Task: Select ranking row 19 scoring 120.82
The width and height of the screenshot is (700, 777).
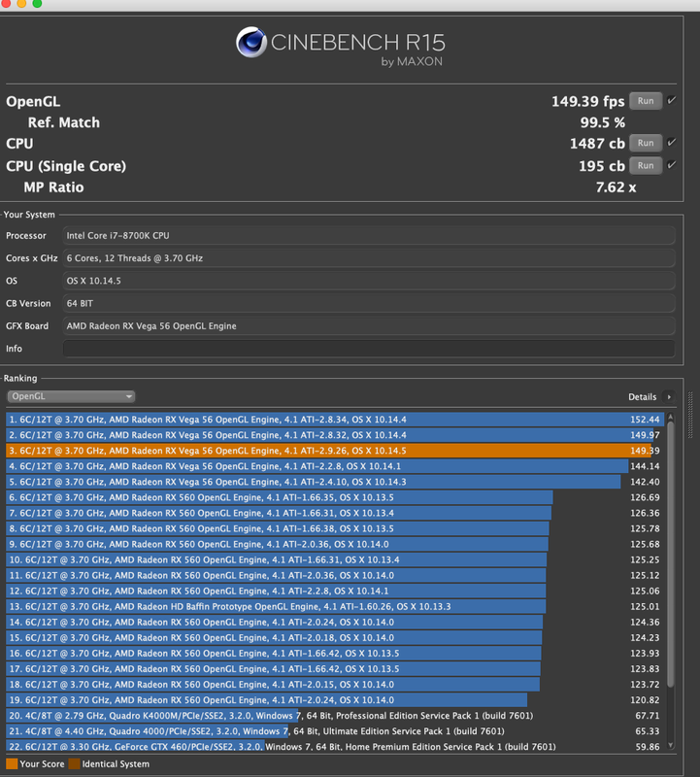Action: [335, 700]
